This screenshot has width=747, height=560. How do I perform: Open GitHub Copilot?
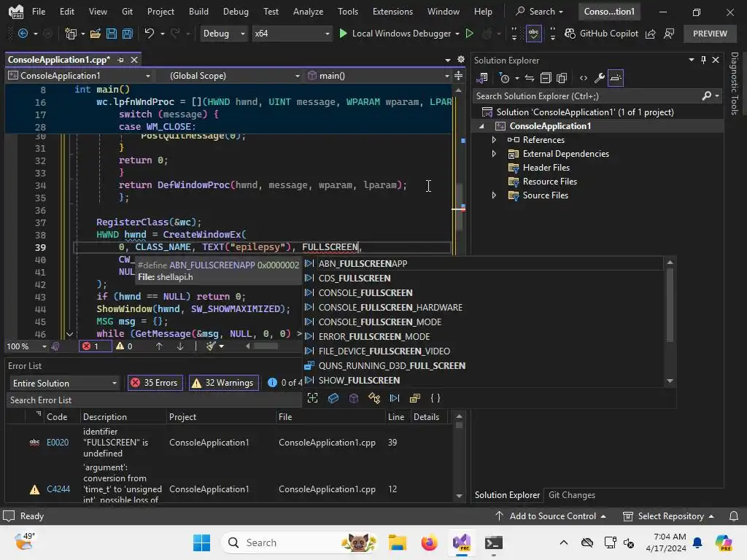601,34
